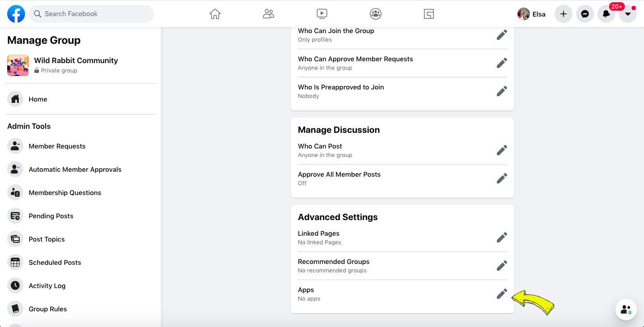Screen dimensions: 644x327
Task: Open the Groups icon in top navigation
Action: (x=376, y=14)
